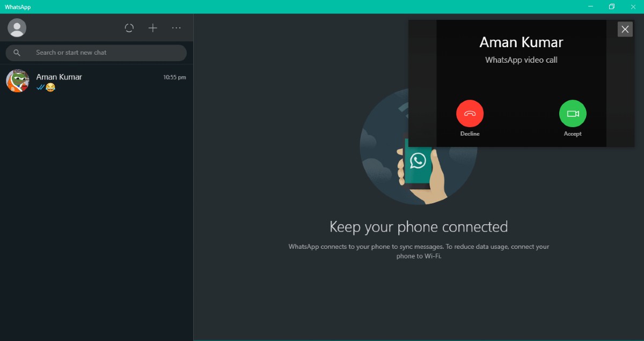Open the Aman Kumar chat by name
This screenshot has height=341, width=644.
point(59,77)
